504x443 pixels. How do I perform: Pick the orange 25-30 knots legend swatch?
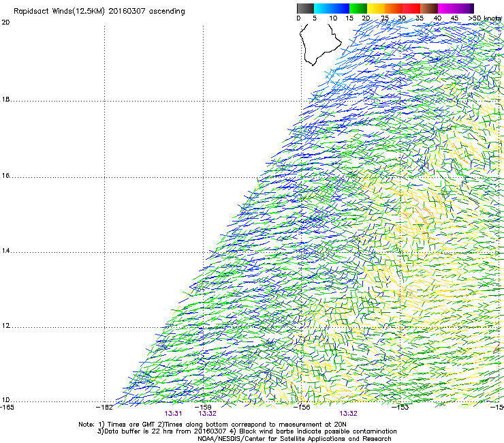[394, 8]
